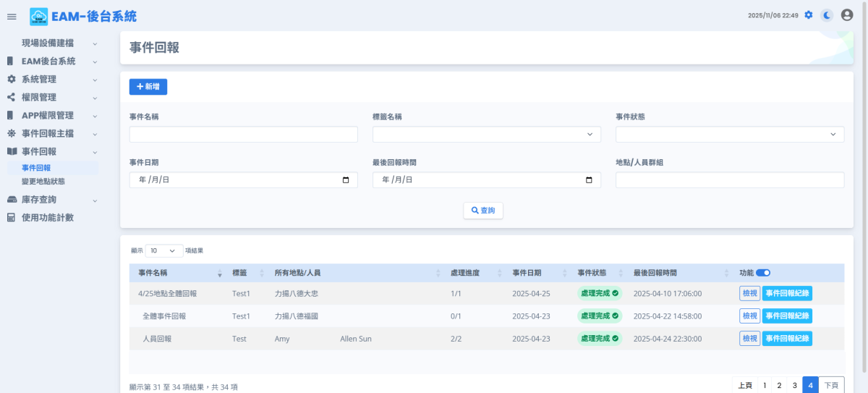Click the 查詢 search button
Viewport: 868px width, 393px height.
[x=483, y=211]
